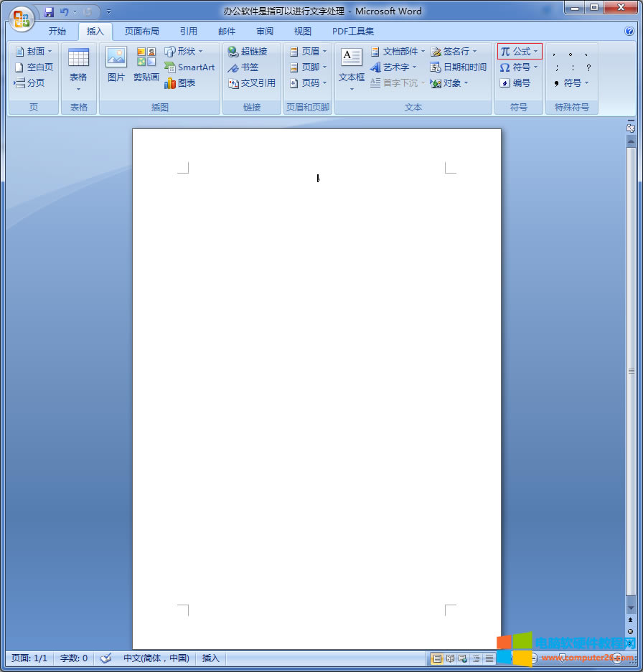Click the Office button logo

coord(22,18)
